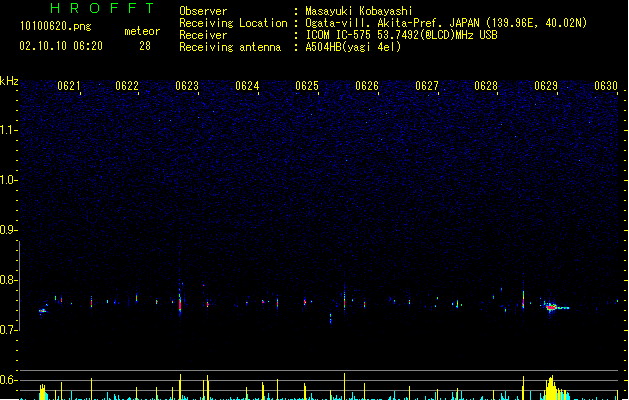Click the yellow intensity peak before 0621
Image resolution: width=629 pixels, height=400 pixels.
pyautogui.click(x=43, y=392)
